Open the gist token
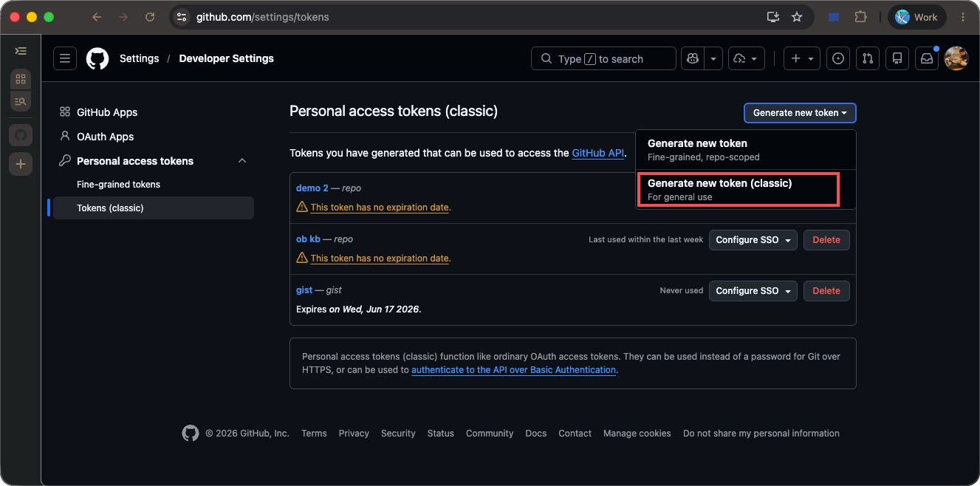980x486 pixels. (304, 290)
